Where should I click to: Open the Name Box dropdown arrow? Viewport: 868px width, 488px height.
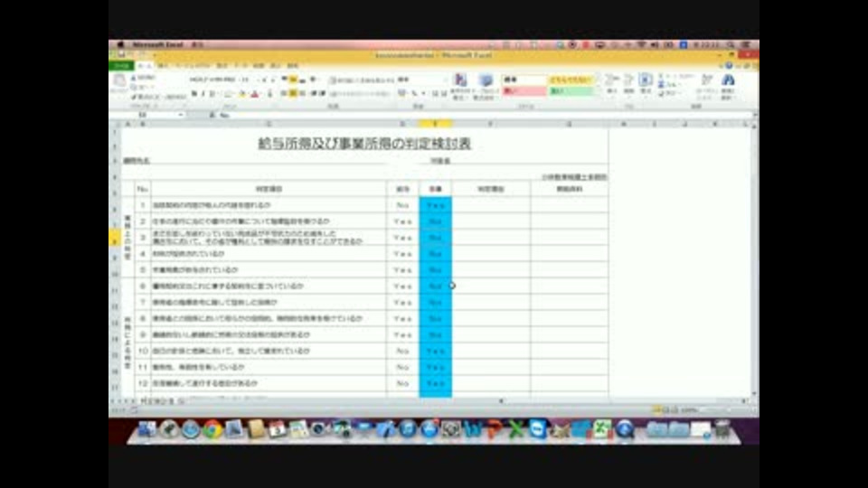pyautogui.click(x=181, y=115)
